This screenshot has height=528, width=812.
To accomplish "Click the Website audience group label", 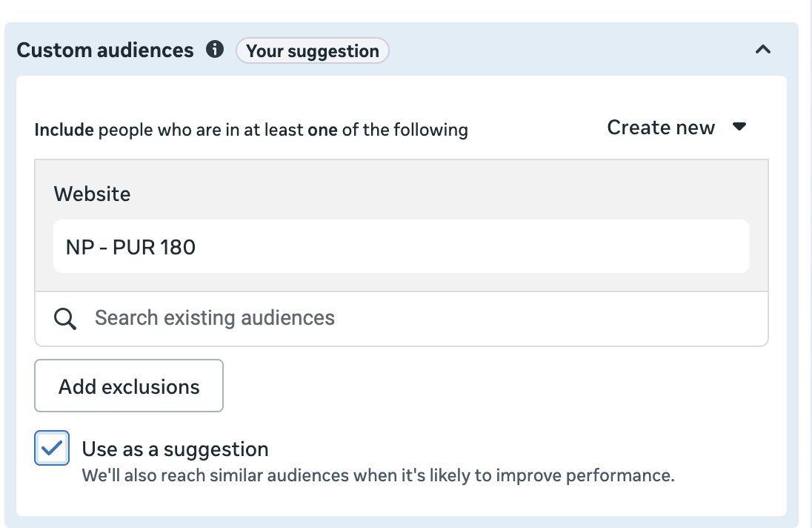I will [x=92, y=194].
